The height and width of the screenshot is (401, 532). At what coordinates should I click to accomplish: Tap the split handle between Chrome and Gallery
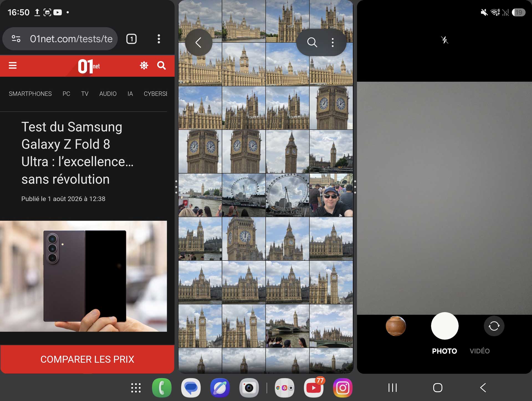tap(176, 187)
